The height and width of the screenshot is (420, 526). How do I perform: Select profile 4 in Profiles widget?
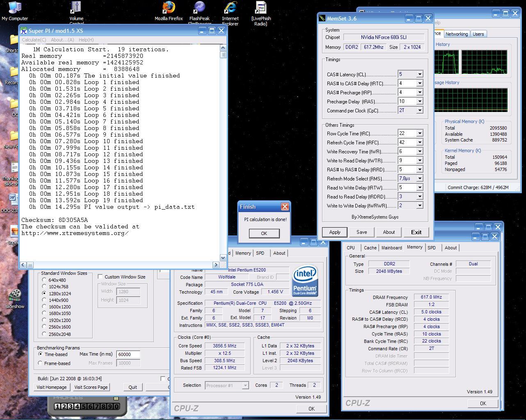click(x=77, y=406)
